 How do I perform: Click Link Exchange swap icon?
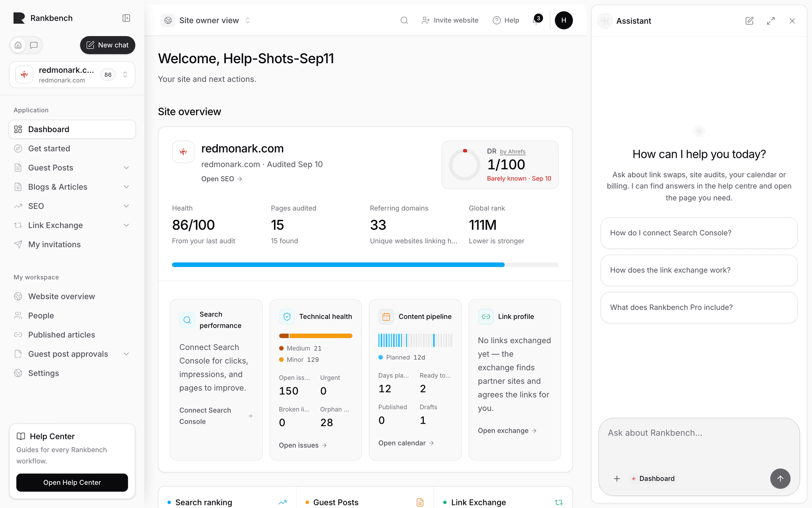(x=558, y=502)
